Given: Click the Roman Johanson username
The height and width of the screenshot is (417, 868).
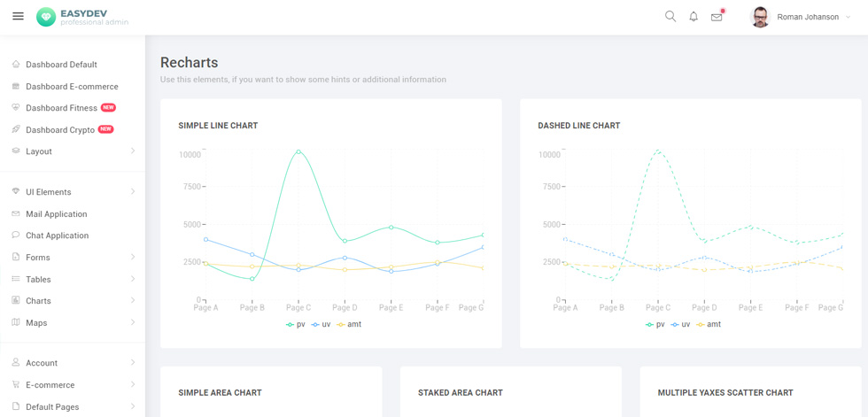Looking at the screenshot, I should point(808,17).
